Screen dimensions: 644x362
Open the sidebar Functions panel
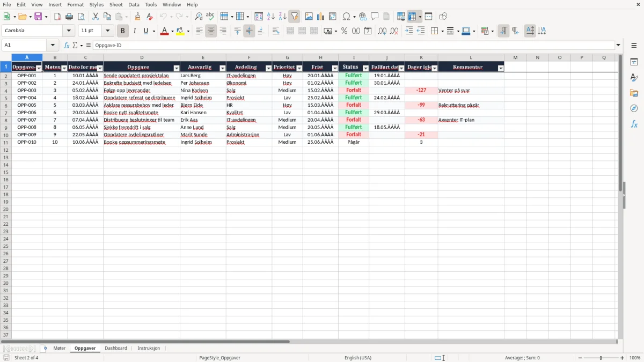(x=634, y=124)
